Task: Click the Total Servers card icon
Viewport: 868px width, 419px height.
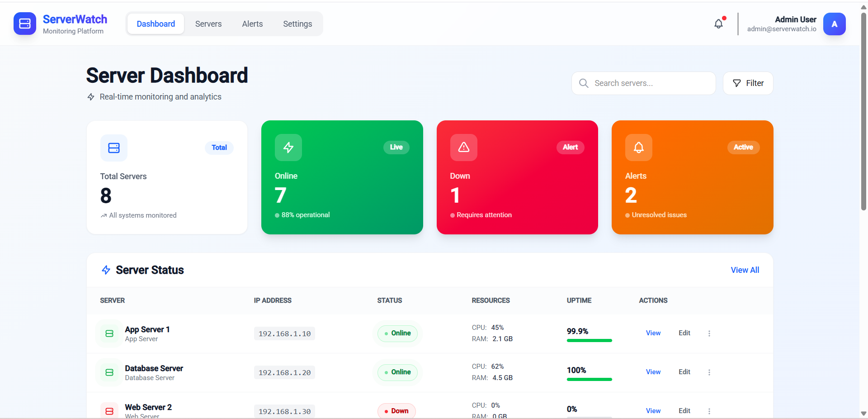Action: pos(114,148)
